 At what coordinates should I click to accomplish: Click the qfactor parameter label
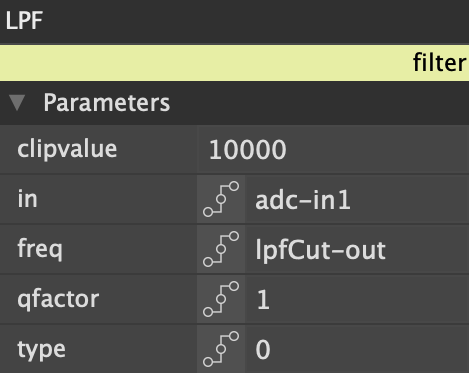[58, 299]
